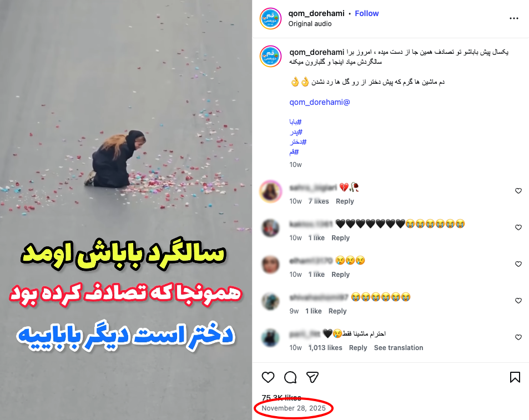The image size is (529, 420).
Task: Like the 9w crying emoji comment
Action: (518, 301)
